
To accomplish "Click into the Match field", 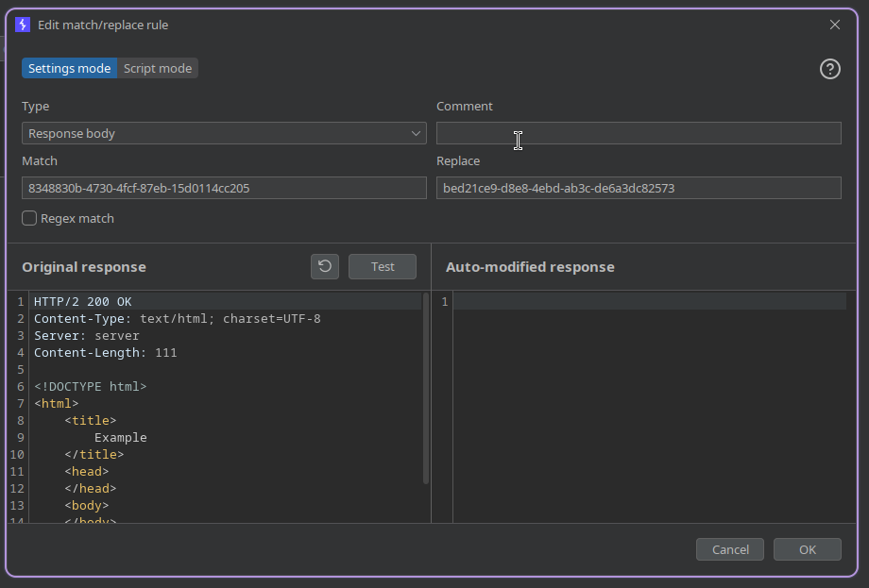I will [224, 189].
